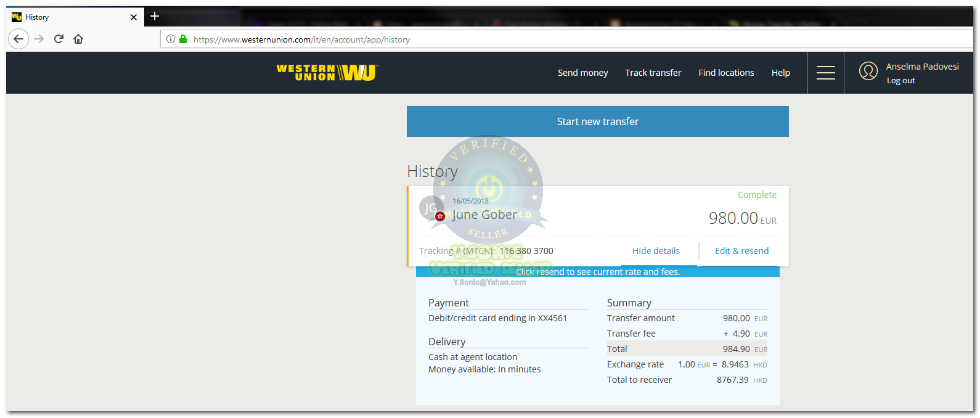Select the Transfer fee value 4.90
The height and width of the screenshot is (418, 980).
tap(741, 334)
